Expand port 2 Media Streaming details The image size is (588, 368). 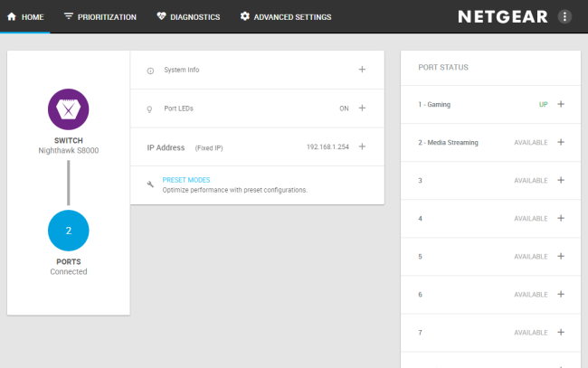click(561, 142)
